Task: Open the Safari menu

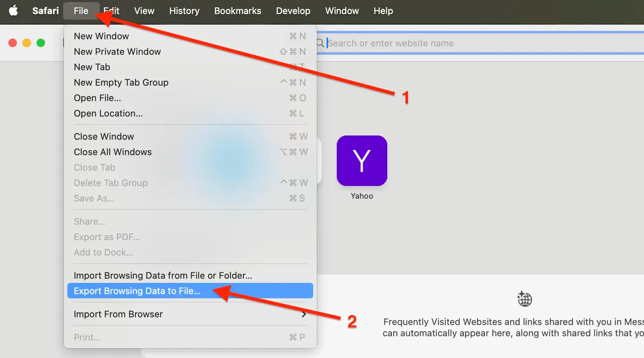Action: point(46,11)
